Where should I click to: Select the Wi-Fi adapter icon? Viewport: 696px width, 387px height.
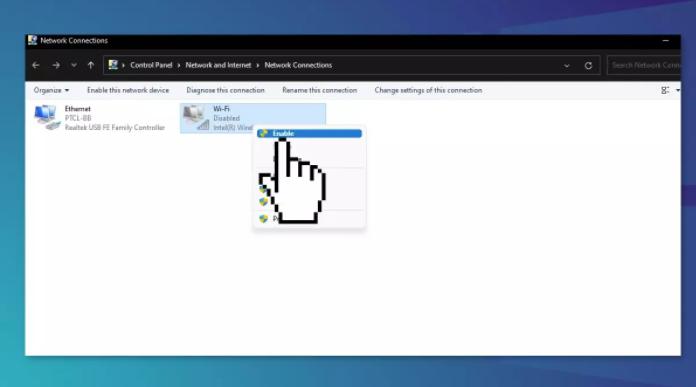click(196, 118)
